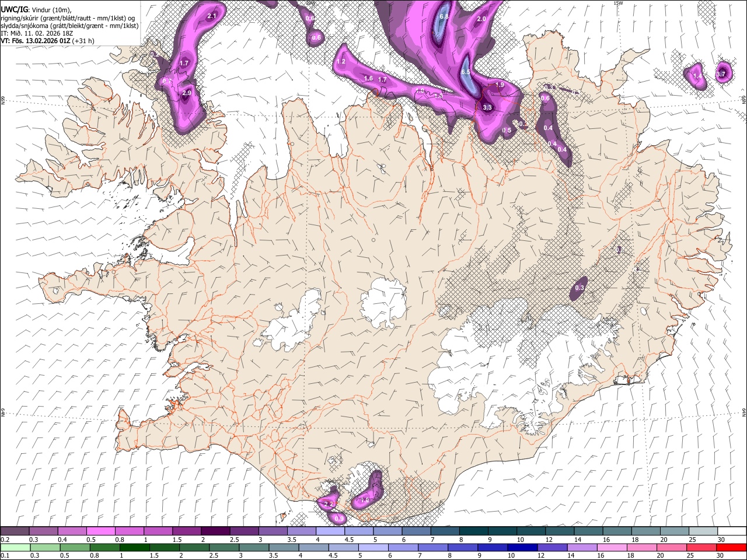Click the 1.2 precipitation value label
Viewport: 747px width, 560px height.
(341, 62)
